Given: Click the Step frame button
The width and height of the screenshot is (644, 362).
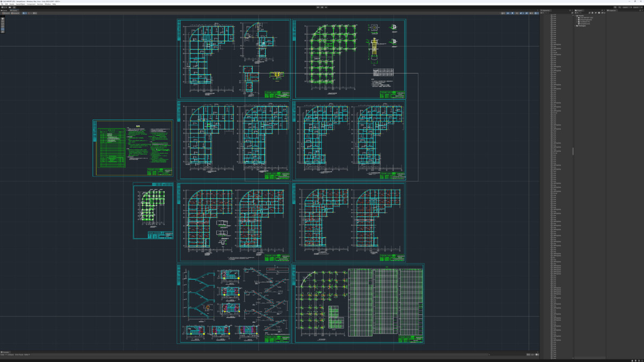Looking at the screenshot, I should [326, 7].
